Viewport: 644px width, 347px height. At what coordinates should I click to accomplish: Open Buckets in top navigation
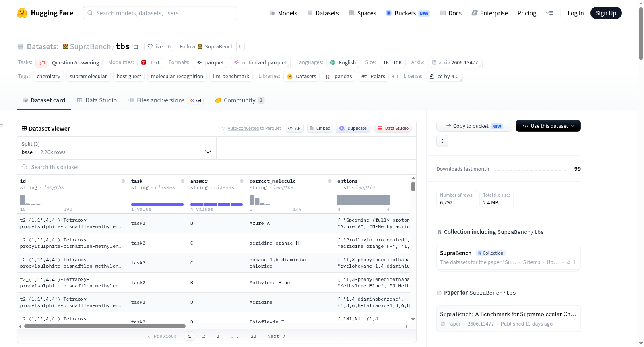tap(408, 13)
